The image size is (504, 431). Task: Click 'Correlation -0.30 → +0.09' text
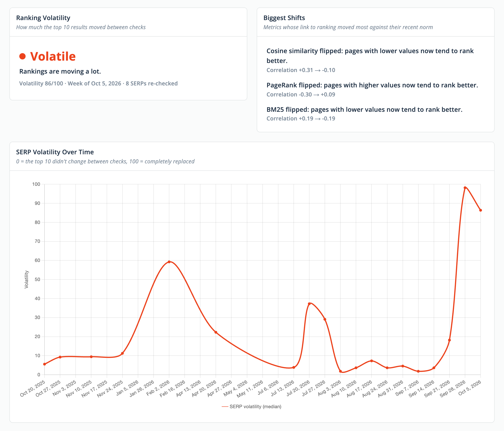point(301,94)
